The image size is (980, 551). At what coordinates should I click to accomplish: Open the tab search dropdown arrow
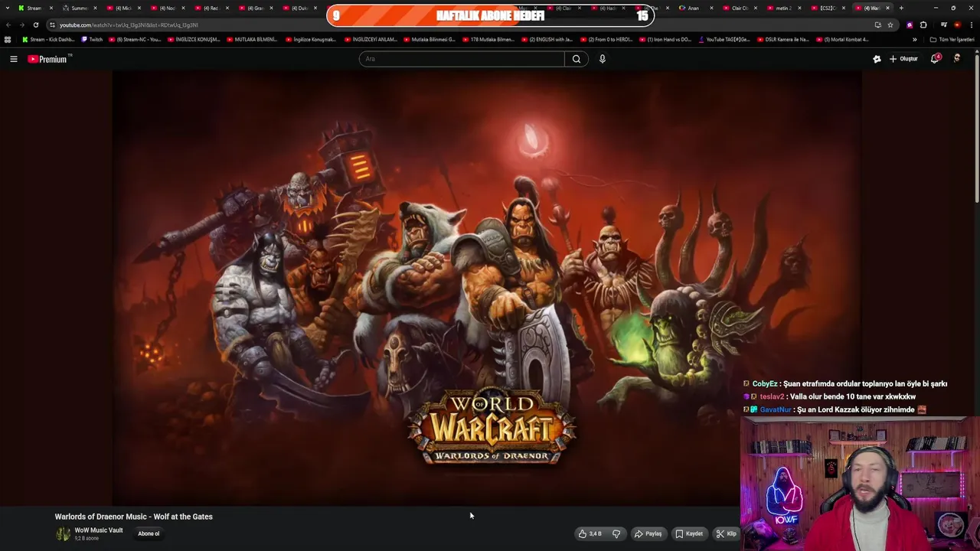click(x=8, y=8)
